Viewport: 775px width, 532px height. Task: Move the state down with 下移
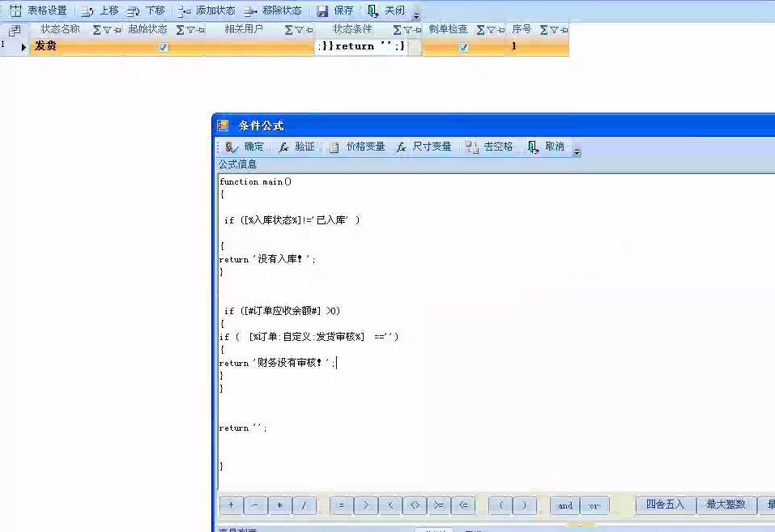(147, 11)
